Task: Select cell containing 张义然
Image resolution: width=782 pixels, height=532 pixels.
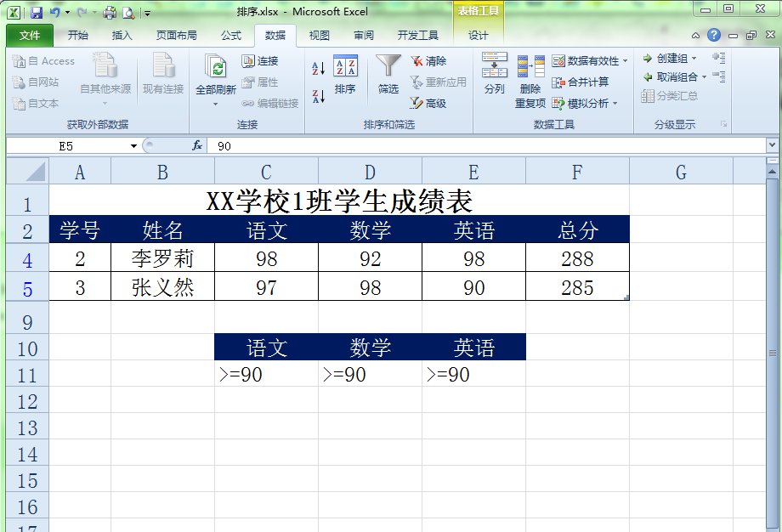Action: coord(162,286)
